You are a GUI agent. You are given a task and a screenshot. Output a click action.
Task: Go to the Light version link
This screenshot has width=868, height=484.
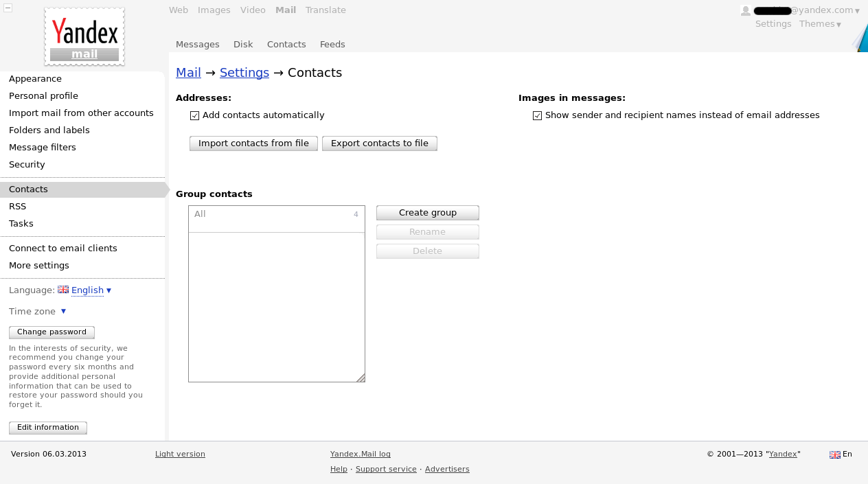[x=180, y=454]
